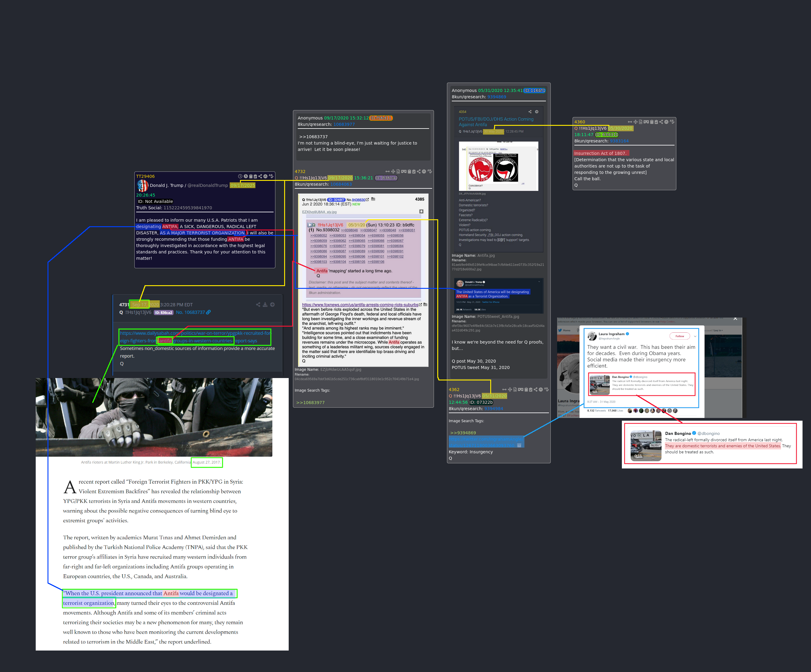The width and height of the screenshot is (811, 672).
Task: Click the clipboard icon on post 4360
Action: (x=652, y=122)
